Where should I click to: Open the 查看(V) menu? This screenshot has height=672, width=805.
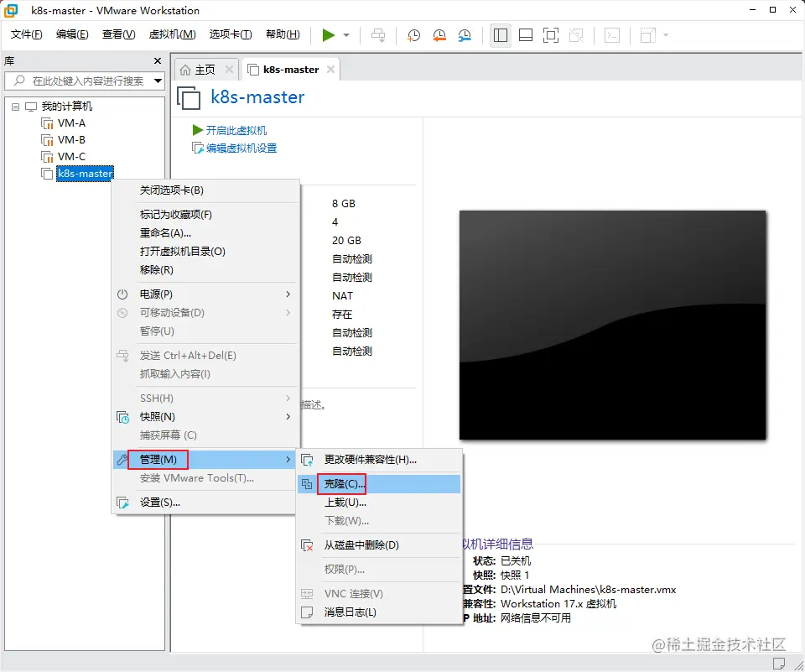click(x=118, y=34)
